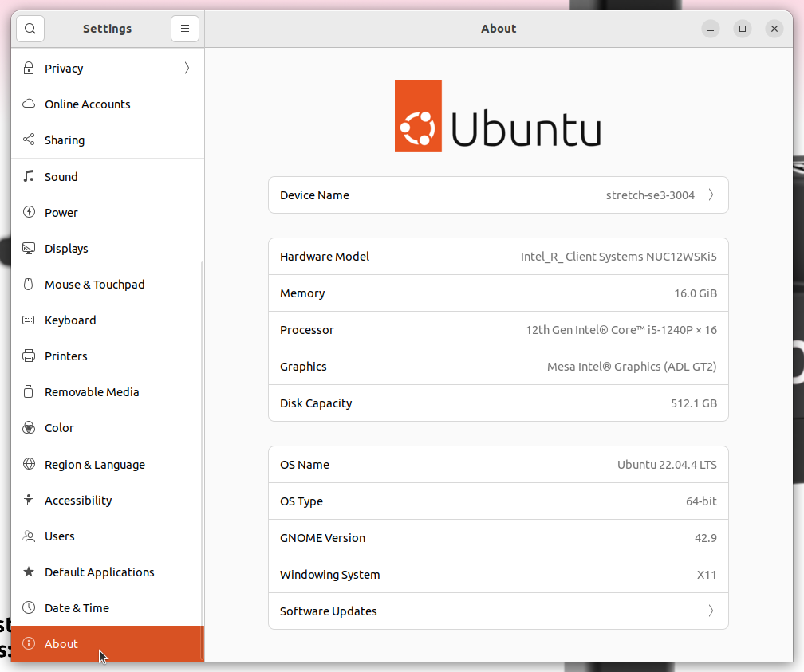Click the Sound music note icon
Screen dimensions: 804x672
click(x=29, y=176)
